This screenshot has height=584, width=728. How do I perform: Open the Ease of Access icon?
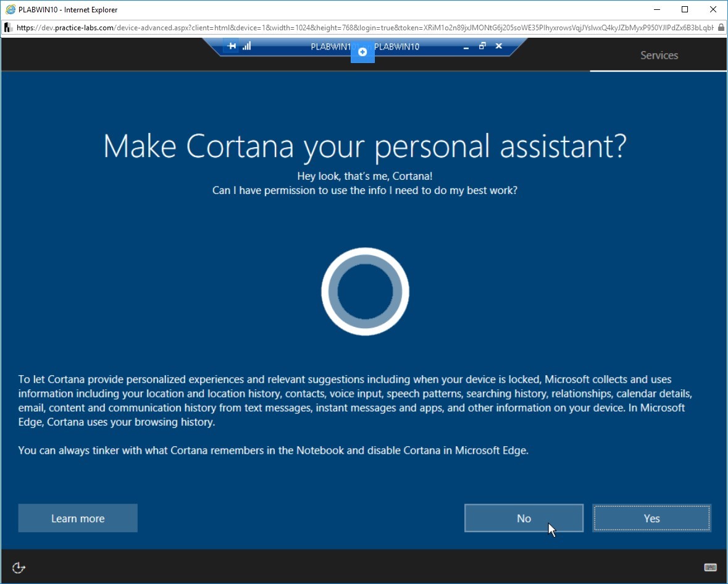19,567
